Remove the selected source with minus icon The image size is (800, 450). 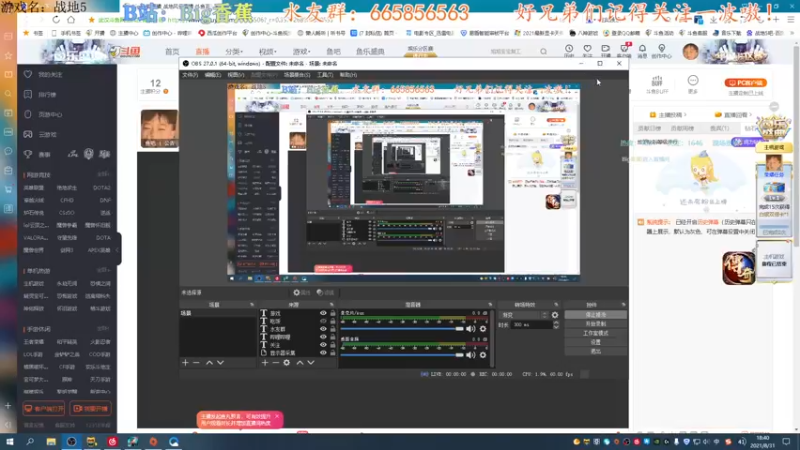pos(276,362)
